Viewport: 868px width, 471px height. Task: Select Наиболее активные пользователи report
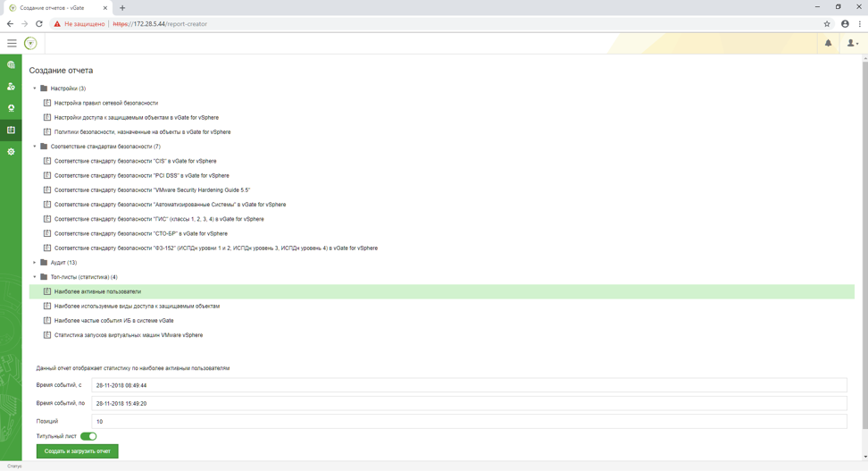442,291
